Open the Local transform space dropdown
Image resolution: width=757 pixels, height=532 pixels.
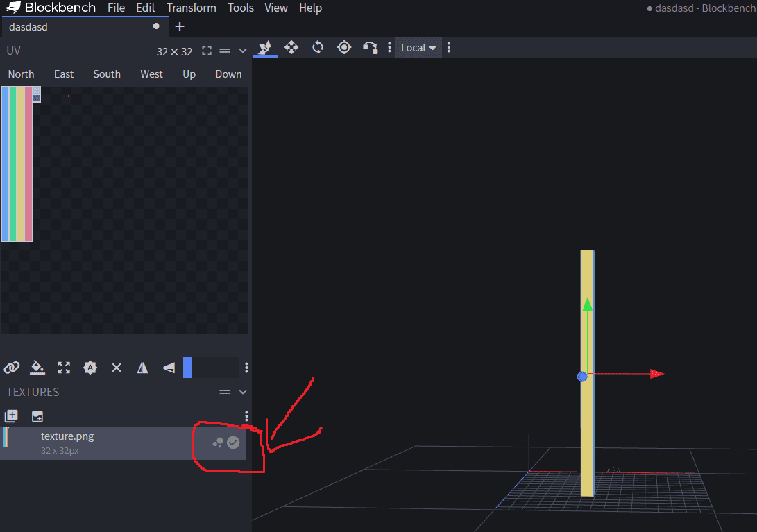coord(418,47)
